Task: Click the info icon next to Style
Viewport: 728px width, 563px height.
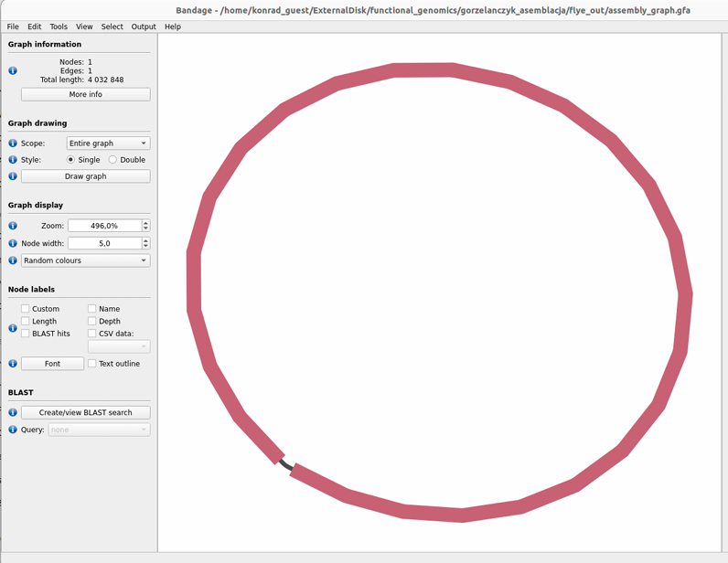Action: coord(13,160)
